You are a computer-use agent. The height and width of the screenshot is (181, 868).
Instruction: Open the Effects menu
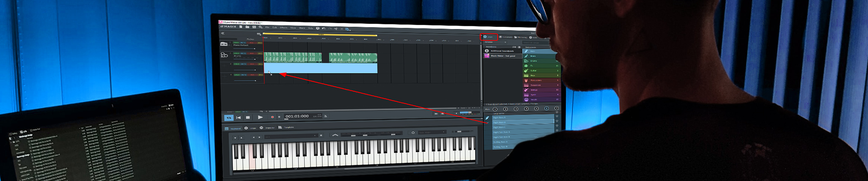[x=283, y=28]
